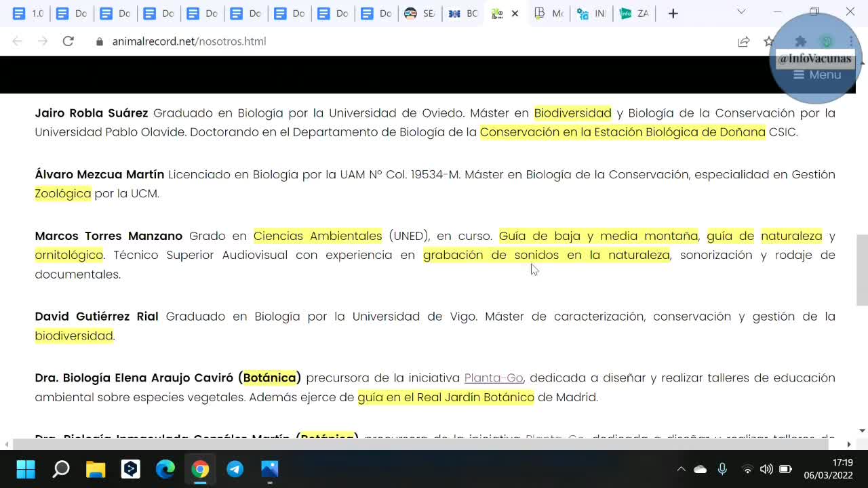Reload the current page
The width and height of the screenshot is (868, 488).
tap(68, 41)
